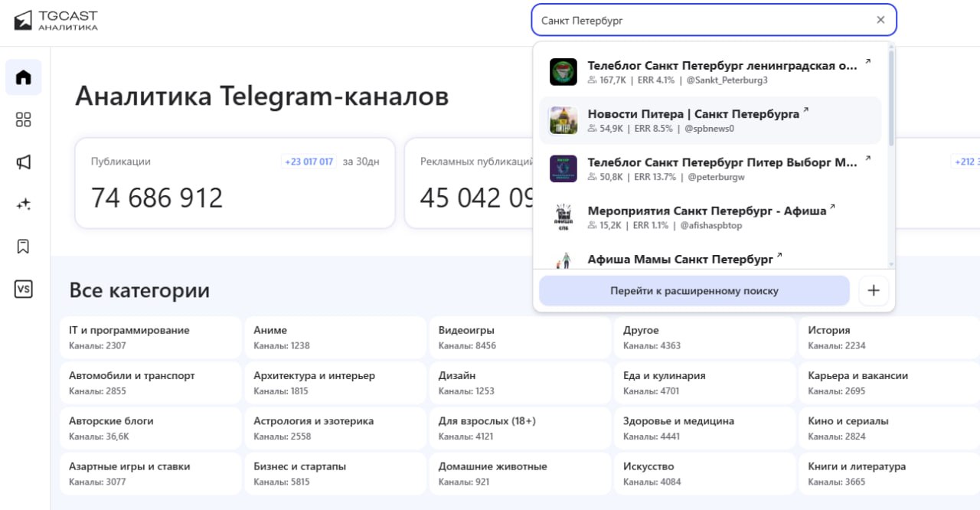980x510 pixels.
Task: Click Перейти к расширенному поиску button
Action: tap(694, 291)
